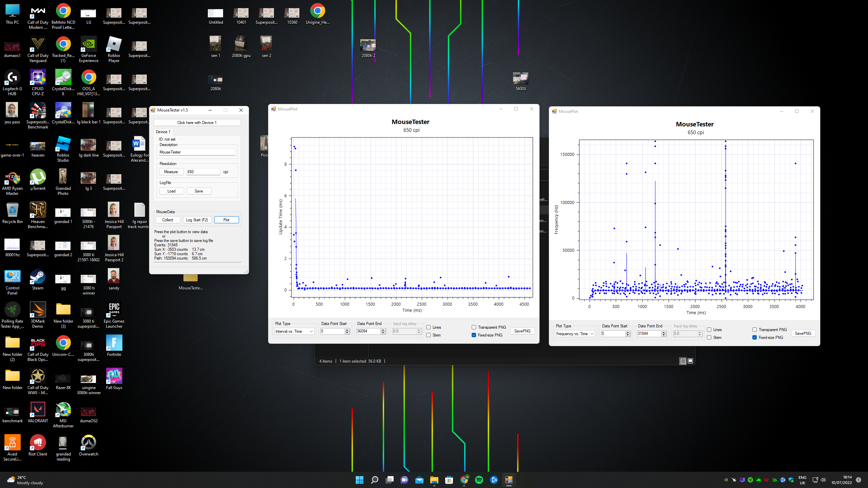Select Plot Type dropdown in left MousePlot
This screenshot has width=868, height=488.
coord(293,331)
